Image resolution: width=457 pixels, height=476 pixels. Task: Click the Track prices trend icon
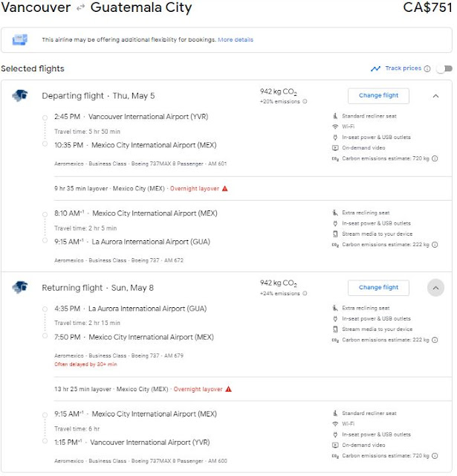[375, 68]
